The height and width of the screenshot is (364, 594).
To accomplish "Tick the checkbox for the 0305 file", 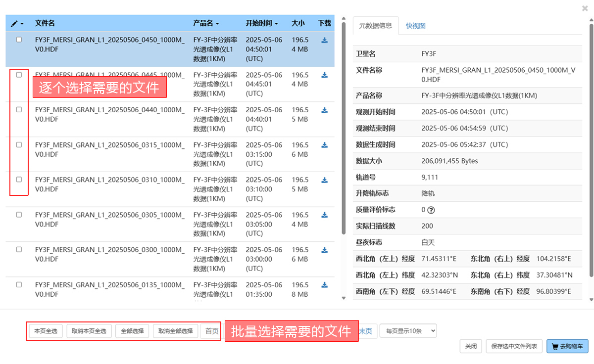I will (x=19, y=215).
